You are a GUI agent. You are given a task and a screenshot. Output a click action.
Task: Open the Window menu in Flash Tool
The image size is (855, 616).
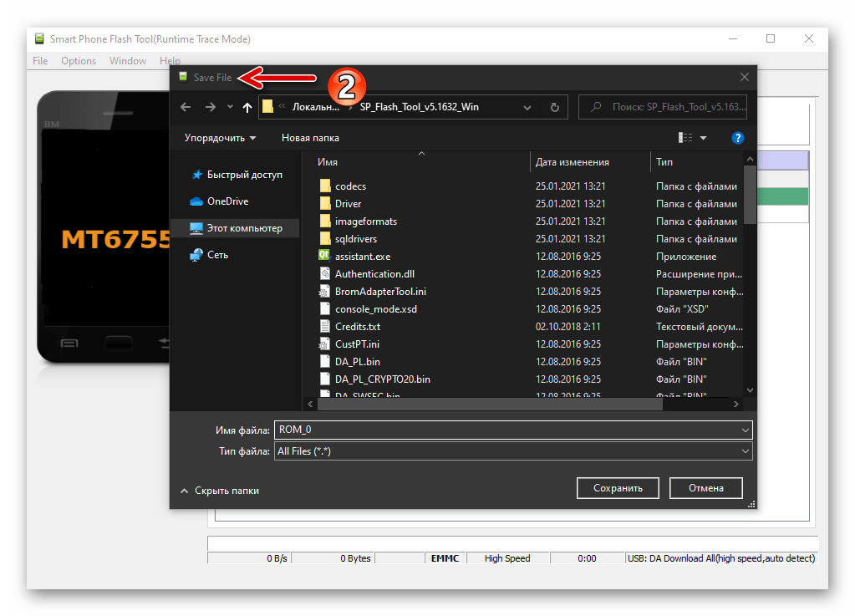pos(128,60)
